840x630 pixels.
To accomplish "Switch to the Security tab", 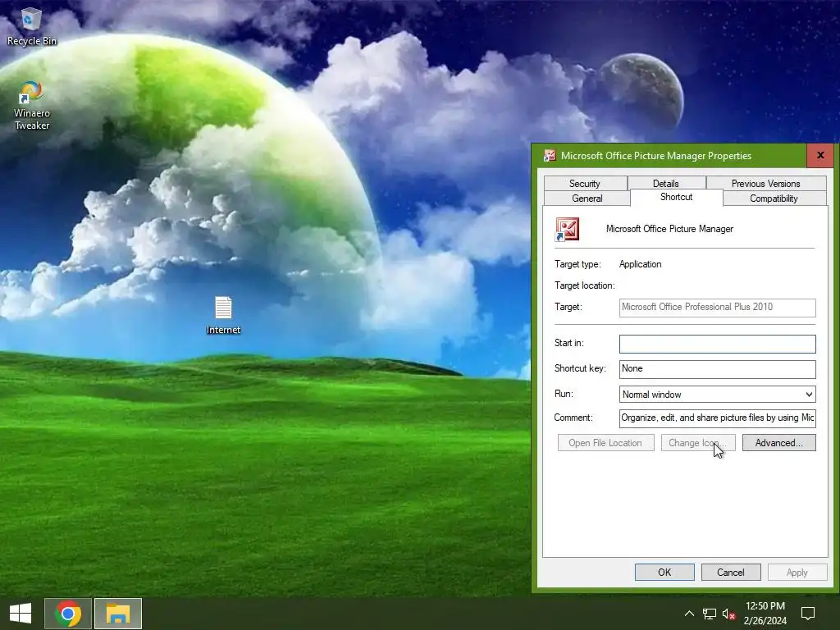I will pos(584,183).
